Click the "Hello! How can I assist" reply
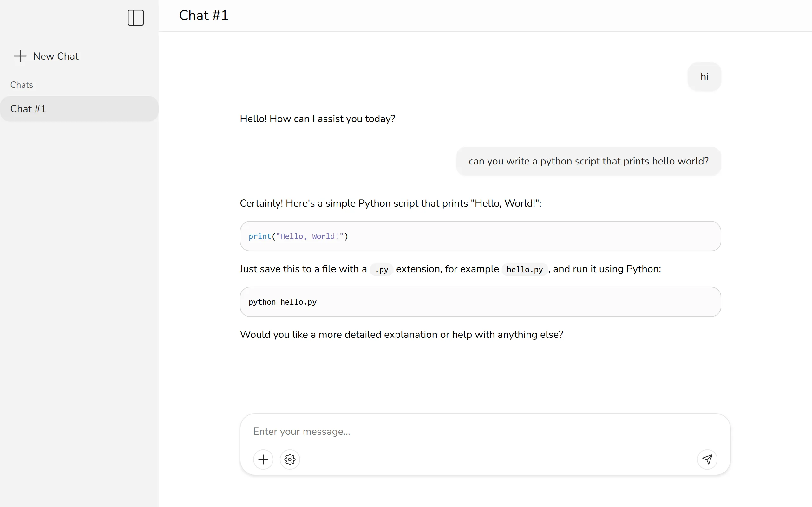The image size is (812, 507). pyautogui.click(x=317, y=119)
